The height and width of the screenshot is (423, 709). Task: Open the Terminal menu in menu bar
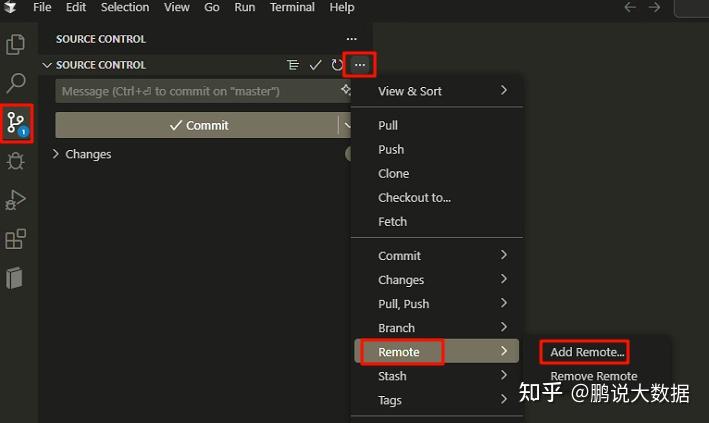coord(292,7)
